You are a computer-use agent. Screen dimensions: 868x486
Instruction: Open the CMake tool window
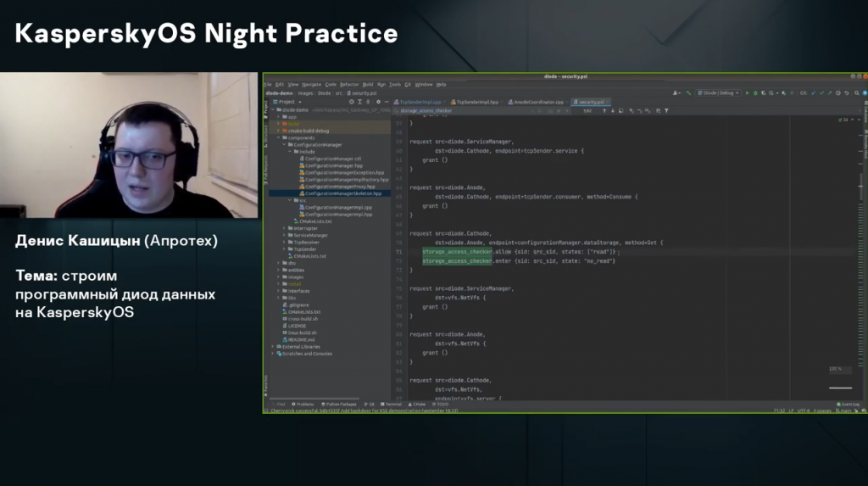coord(417,405)
